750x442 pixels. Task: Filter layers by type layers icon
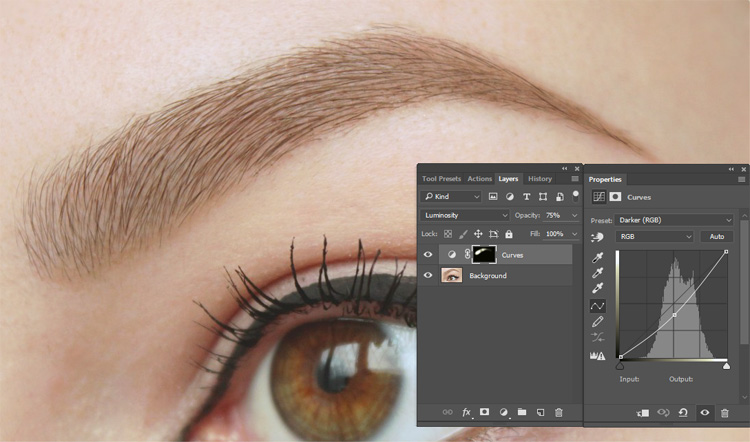click(x=527, y=197)
